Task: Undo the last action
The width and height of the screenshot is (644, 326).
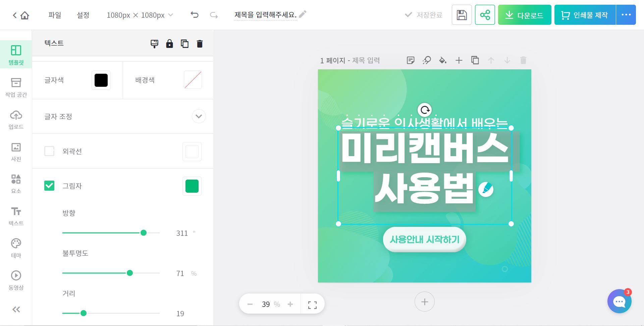Action: 195,15
